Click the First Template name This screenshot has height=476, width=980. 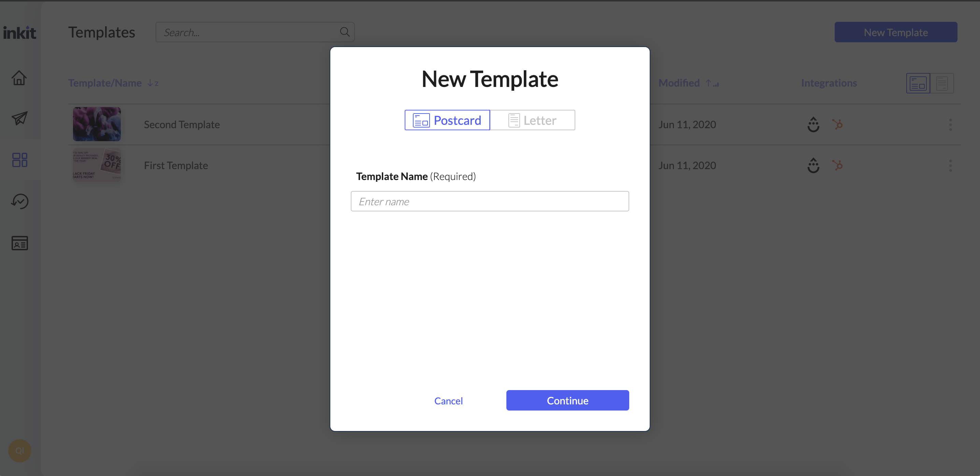[x=176, y=165]
